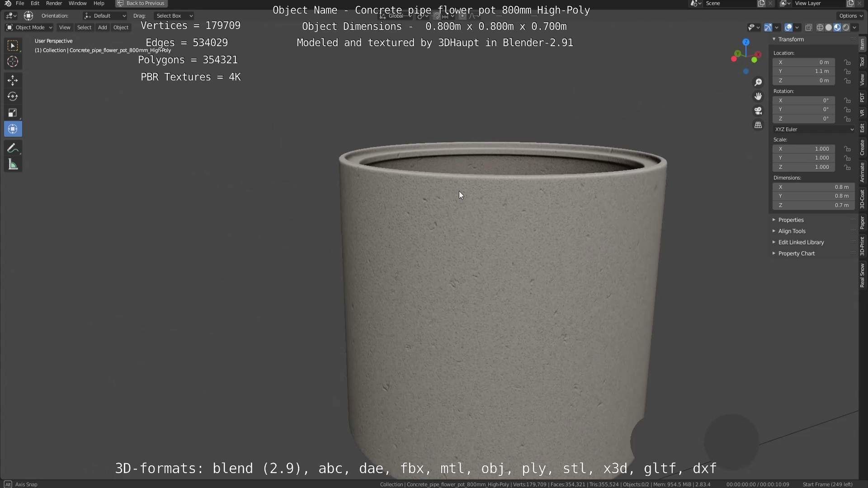Switch perspective/orthographic with grid icon
Screen dimensions: 868x488
tap(758, 125)
